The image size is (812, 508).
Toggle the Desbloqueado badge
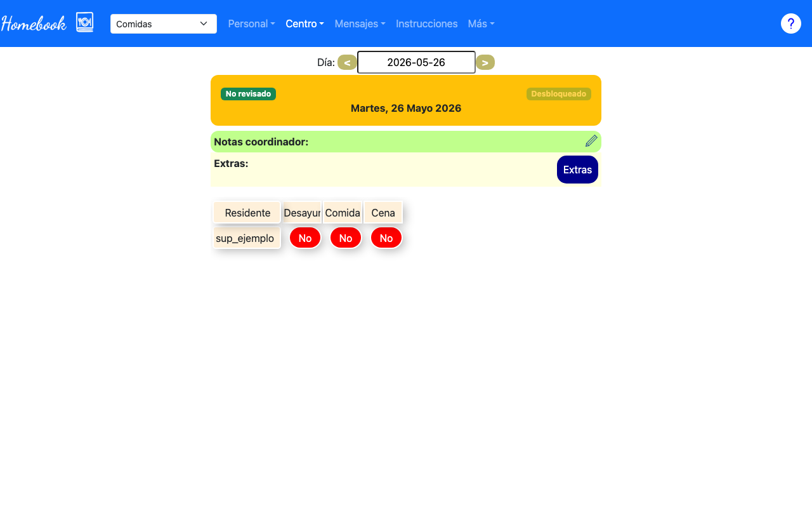click(x=558, y=94)
